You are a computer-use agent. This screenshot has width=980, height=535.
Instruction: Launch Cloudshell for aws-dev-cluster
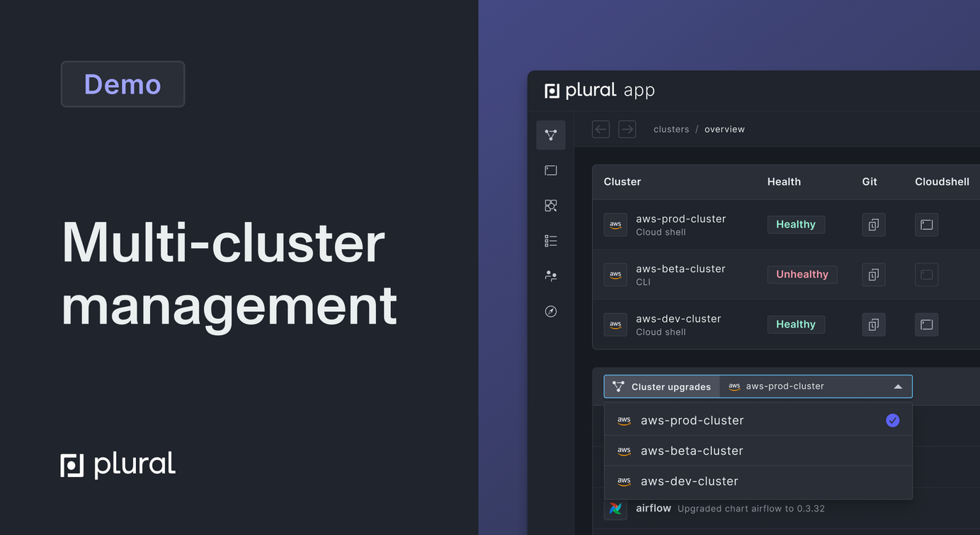(x=927, y=325)
